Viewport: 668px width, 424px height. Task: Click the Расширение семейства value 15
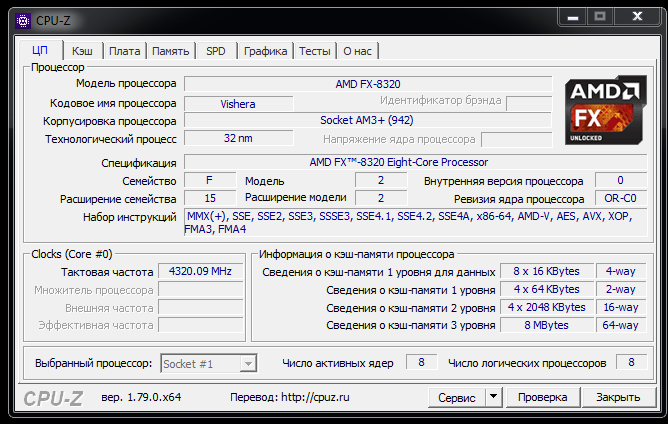pos(210,198)
